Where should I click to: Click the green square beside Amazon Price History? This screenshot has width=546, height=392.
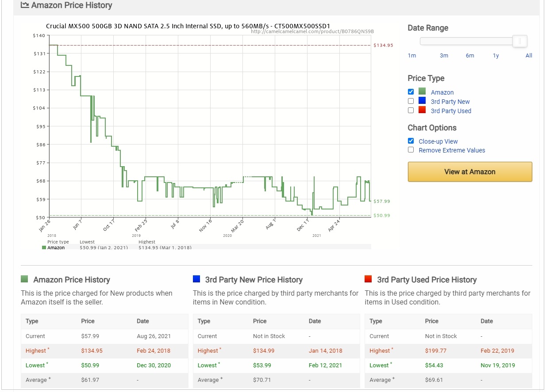(24, 279)
